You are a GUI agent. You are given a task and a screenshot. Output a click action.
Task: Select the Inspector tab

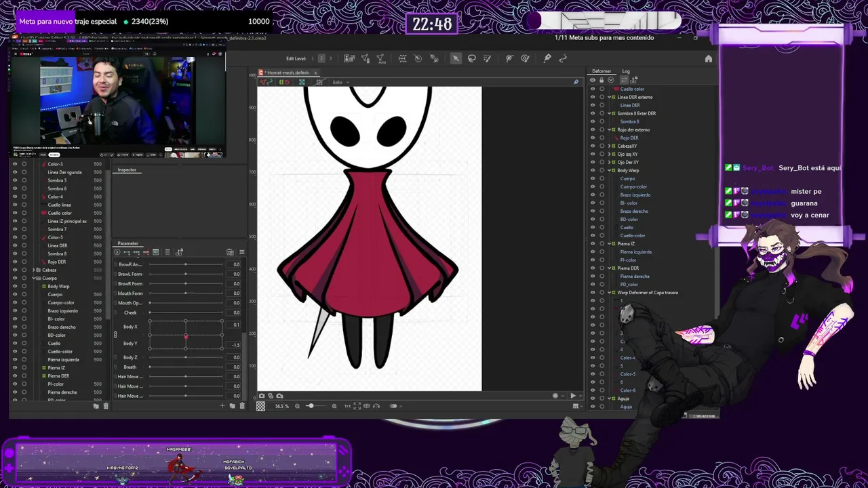(127, 169)
